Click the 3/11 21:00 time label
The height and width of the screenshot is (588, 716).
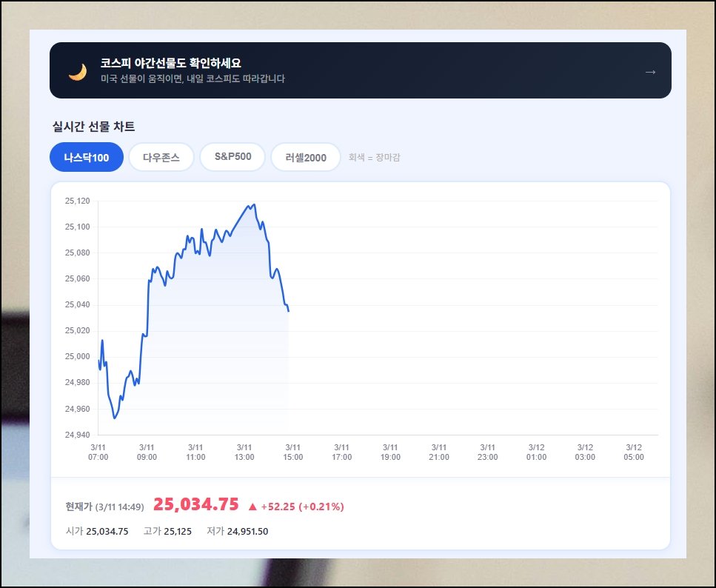(439, 452)
